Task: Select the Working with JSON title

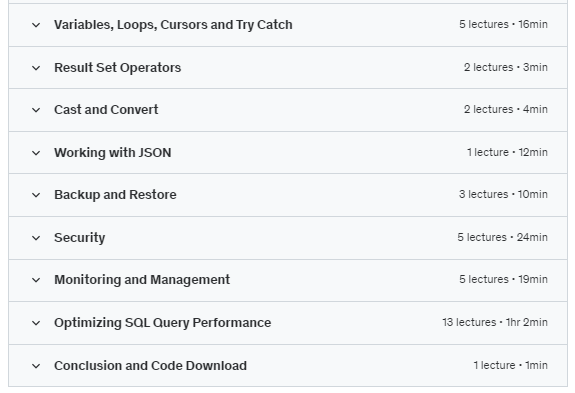Action: tap(113, 153)
